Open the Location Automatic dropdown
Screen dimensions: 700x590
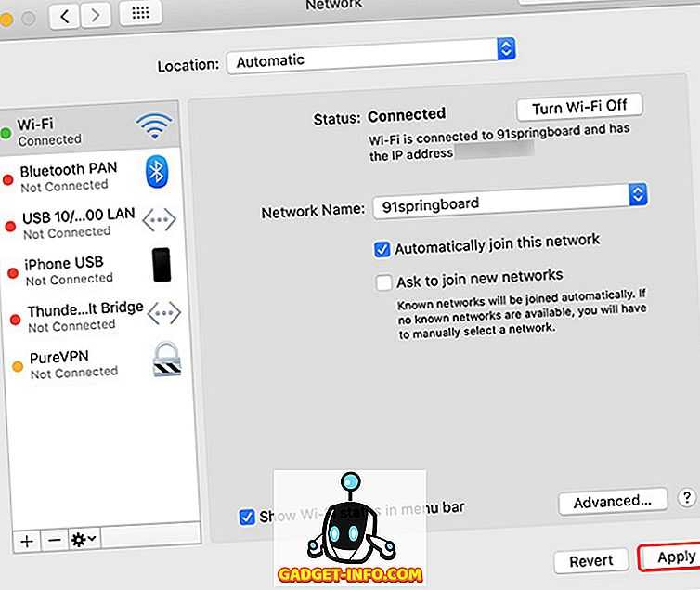coord(371,56)
